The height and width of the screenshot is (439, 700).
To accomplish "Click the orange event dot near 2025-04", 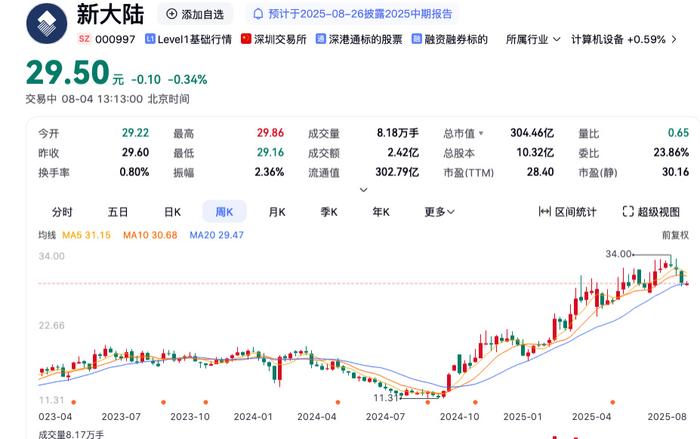I will pyautogui.click(x=612, y=402).
